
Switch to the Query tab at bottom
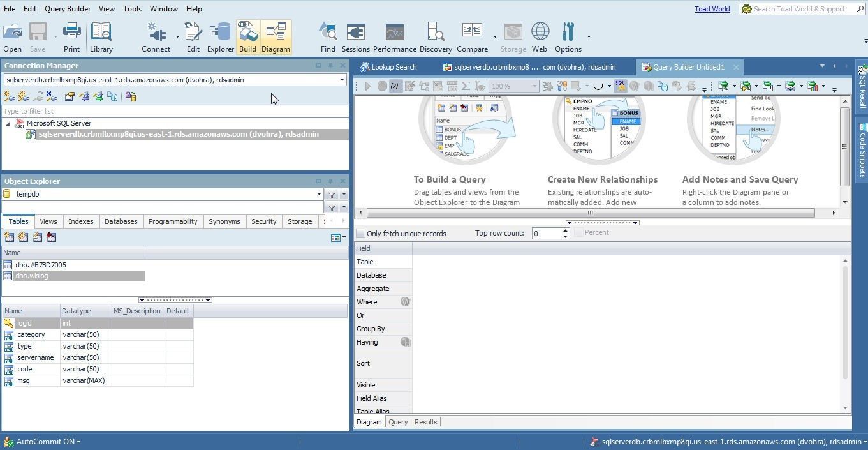pyautogui.click(x=398, y=422)
